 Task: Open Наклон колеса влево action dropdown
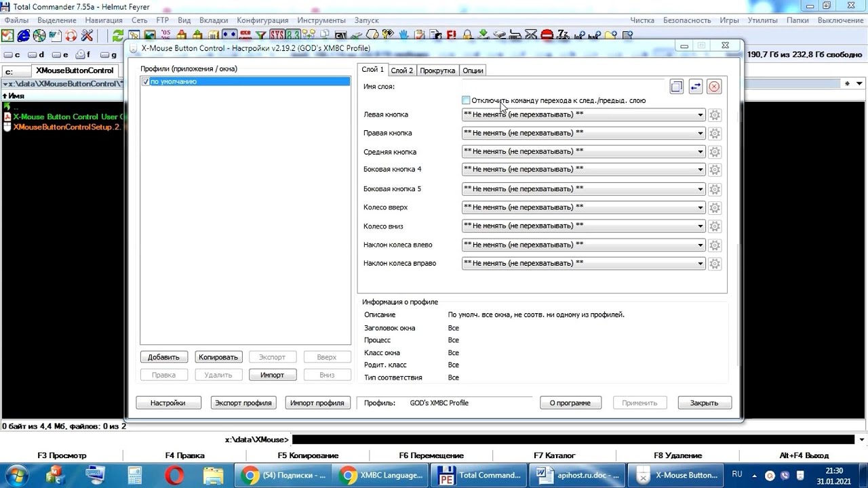point(583,245)
